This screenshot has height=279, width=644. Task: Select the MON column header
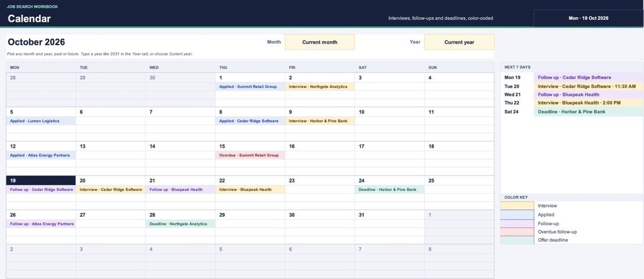point(41,67)
